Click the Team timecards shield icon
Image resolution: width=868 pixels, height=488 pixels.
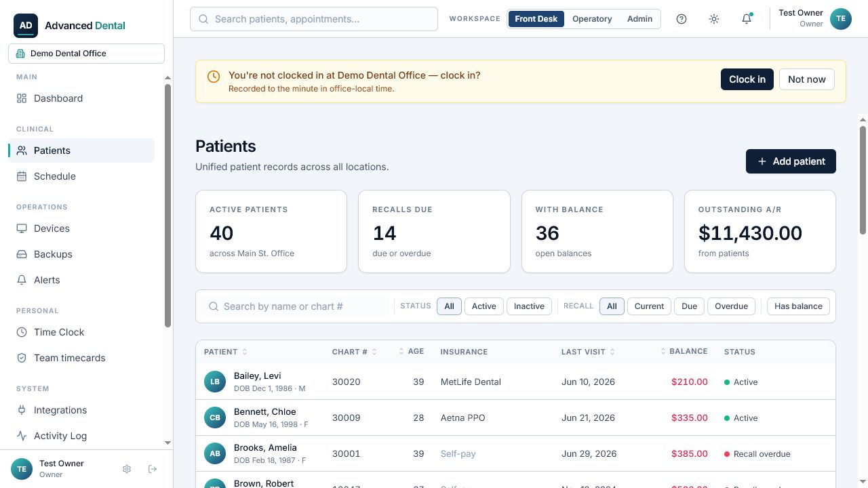(22, 358)
